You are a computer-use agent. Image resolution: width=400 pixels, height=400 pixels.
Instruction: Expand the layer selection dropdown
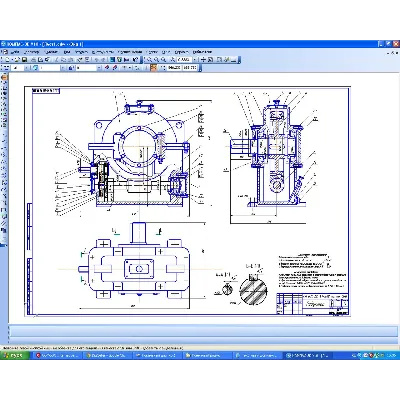click(63, 68)
